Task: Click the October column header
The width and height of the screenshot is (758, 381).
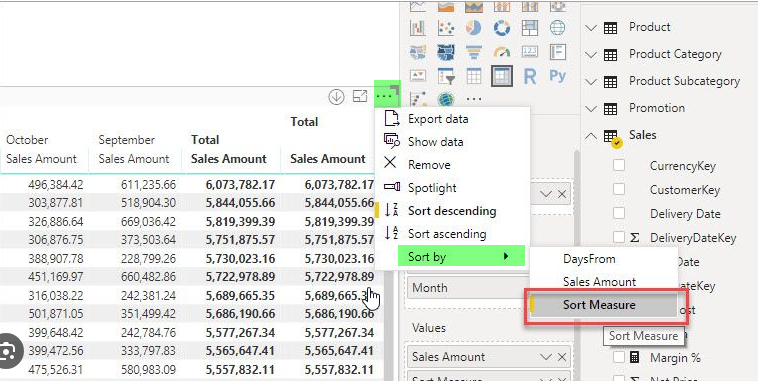Action: tap(27, 140)
